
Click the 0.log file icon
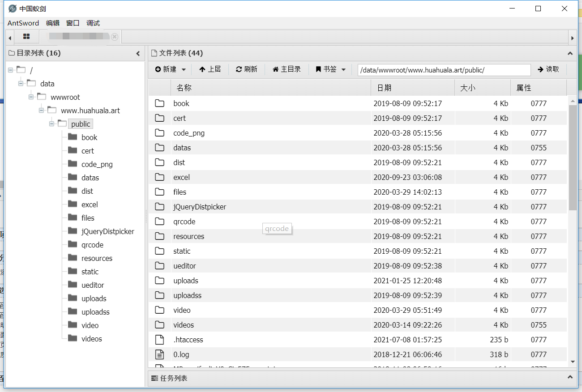click(160, 354)
